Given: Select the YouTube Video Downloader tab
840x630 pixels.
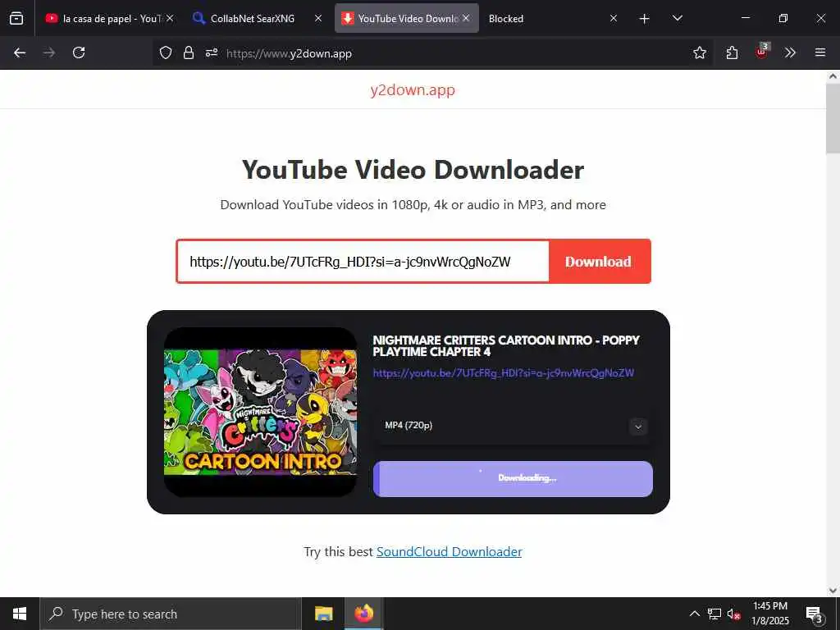Looking at the screenshot, I should pyautogui.click(x=407, y=18).
